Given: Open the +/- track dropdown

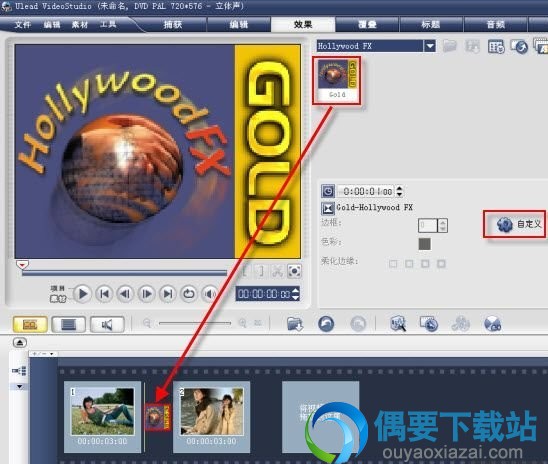Looking at the screenshot, I should pos(43,354).
